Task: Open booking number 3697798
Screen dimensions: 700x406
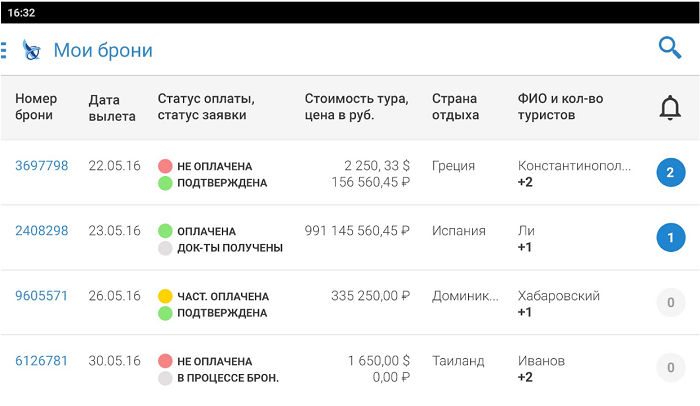Action: point(42,166)
